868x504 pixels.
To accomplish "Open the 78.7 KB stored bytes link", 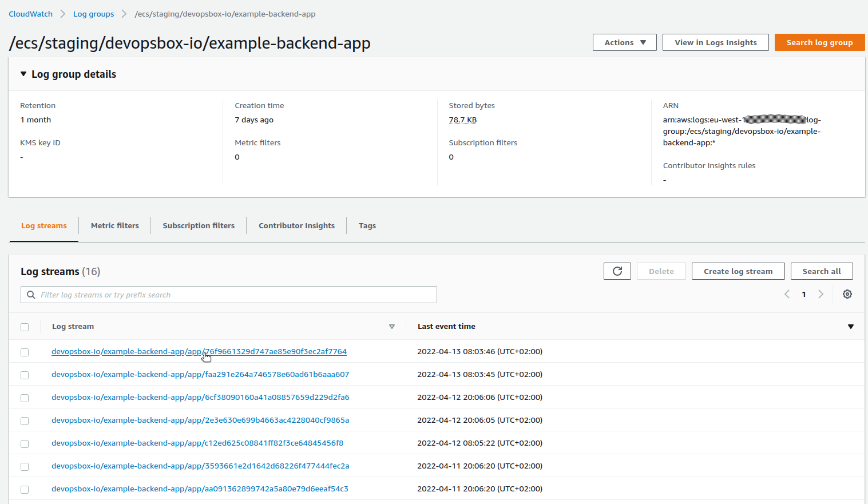I will tap(462, 120).
